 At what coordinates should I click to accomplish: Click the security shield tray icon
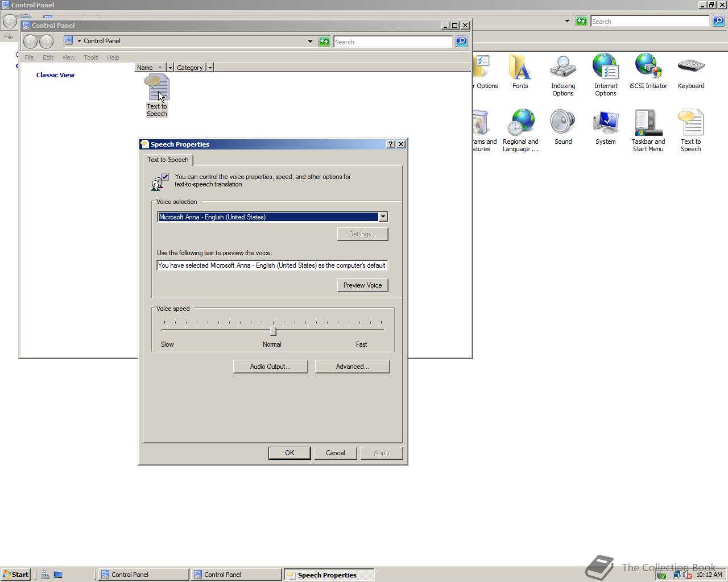pyautogui.click(x=661, y=575)
